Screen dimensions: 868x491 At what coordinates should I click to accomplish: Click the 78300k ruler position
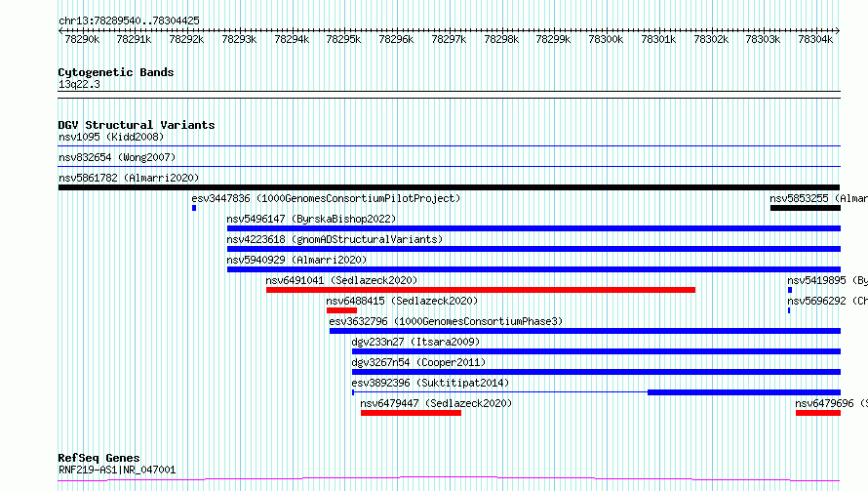606,39
